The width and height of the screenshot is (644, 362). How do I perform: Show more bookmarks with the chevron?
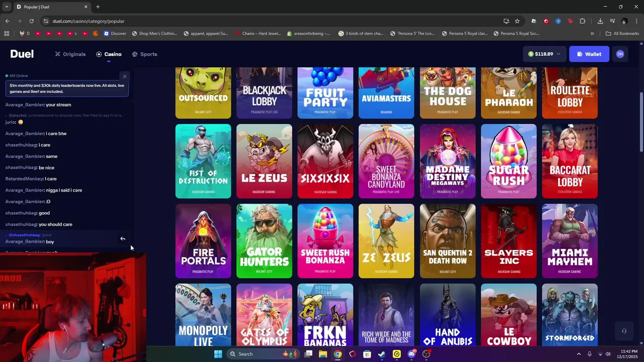pos(592,34)
